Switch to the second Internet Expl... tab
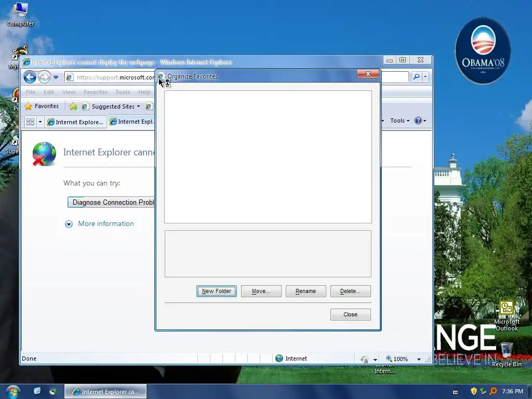 tap(131, 122)
